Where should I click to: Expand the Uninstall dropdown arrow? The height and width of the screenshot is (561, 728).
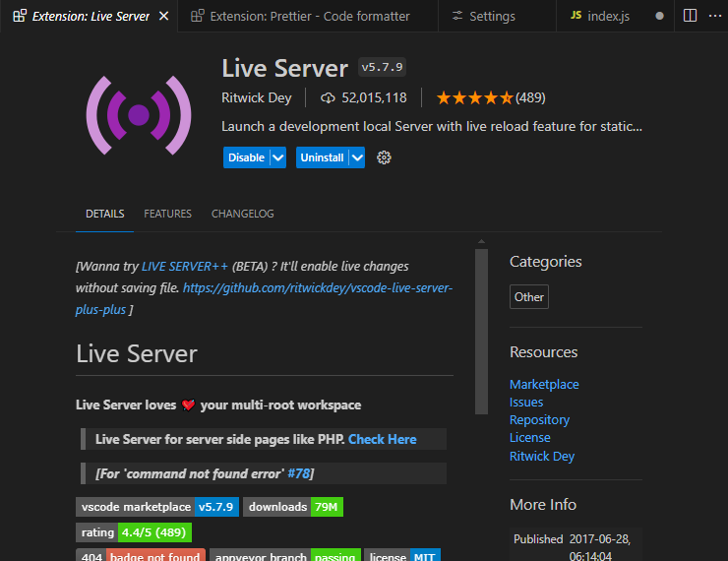(x=357, y=157)
